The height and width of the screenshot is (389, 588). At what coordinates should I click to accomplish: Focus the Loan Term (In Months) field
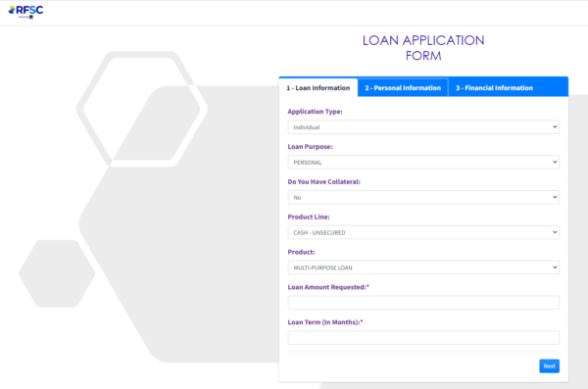(423, 338)
